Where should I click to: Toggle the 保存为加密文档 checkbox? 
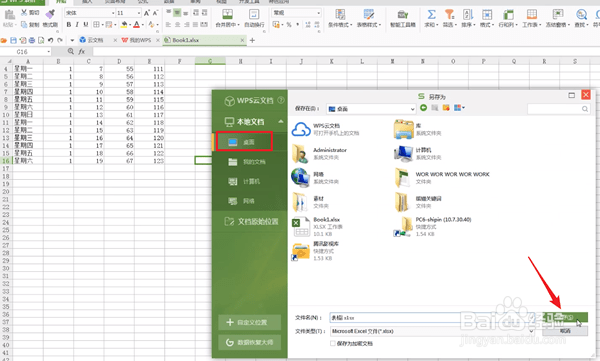[333, 343]
